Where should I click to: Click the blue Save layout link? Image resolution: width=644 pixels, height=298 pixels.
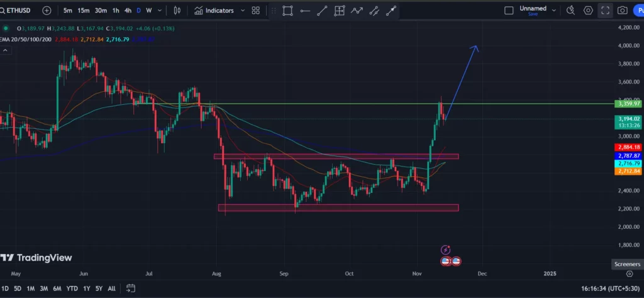coord(533,14)
